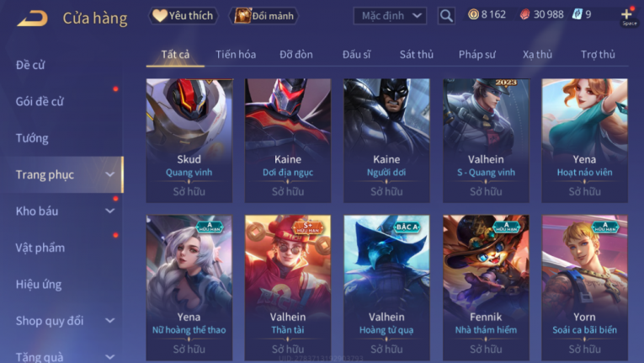Choose the Fennik Nhà thám hiểm skin
Image resolution: width=644 pixels, height=363 pixels.
pyautogui.click(x=486, y=287)
